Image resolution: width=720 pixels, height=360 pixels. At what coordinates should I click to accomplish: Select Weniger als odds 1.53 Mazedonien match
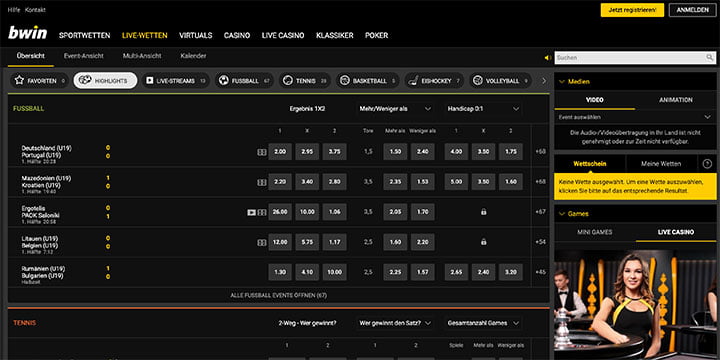click(x=422, y=182)
